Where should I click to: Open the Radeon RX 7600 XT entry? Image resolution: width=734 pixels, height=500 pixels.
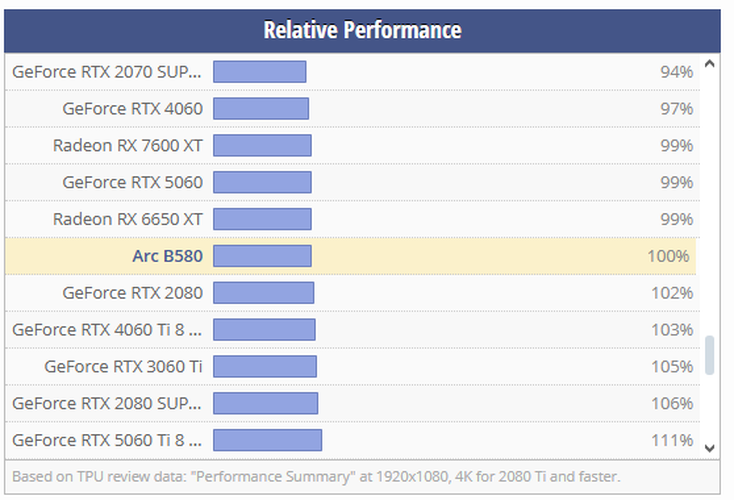click(127, 146)
